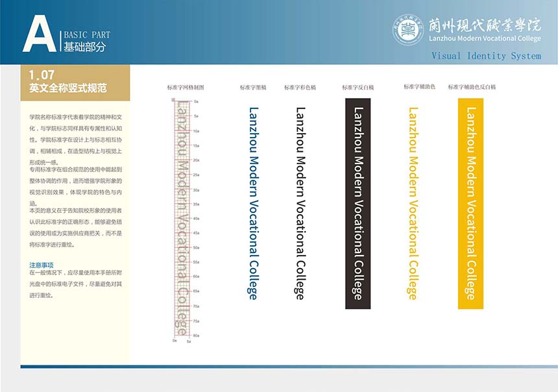The image size is (558, 392).
Task: Click the blue vertical college wordmark
Action: click(253, 203)
